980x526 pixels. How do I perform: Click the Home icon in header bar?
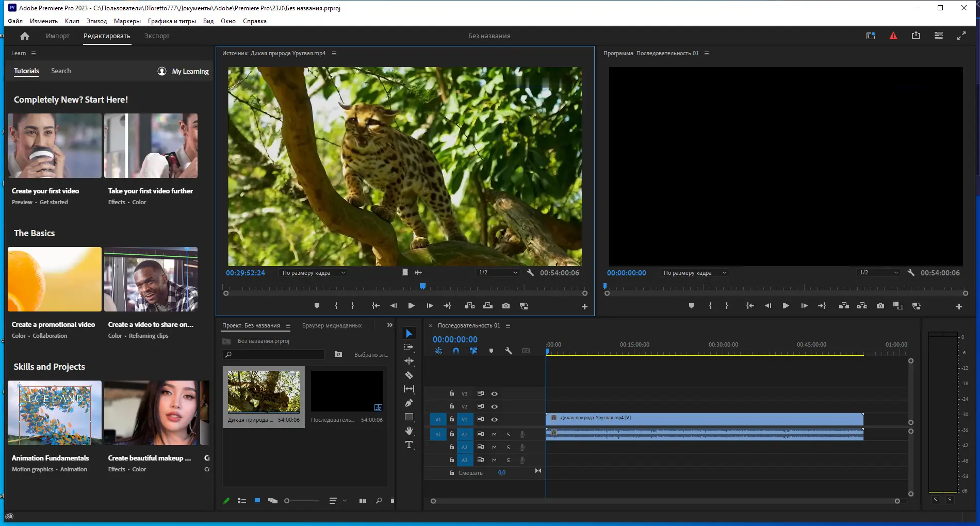[25, 36]
